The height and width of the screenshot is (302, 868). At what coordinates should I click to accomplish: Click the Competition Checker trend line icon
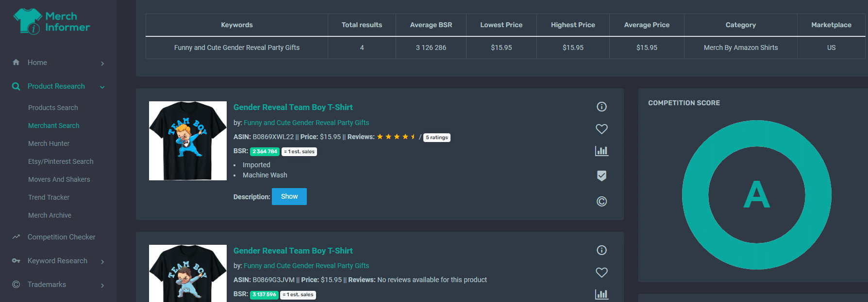16,237
